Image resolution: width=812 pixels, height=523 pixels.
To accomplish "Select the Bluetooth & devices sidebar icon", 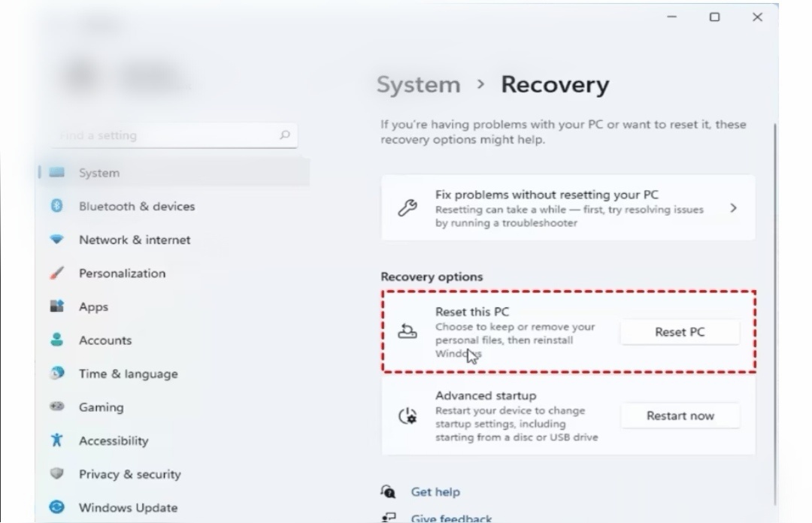I will [x=57, y=206].
